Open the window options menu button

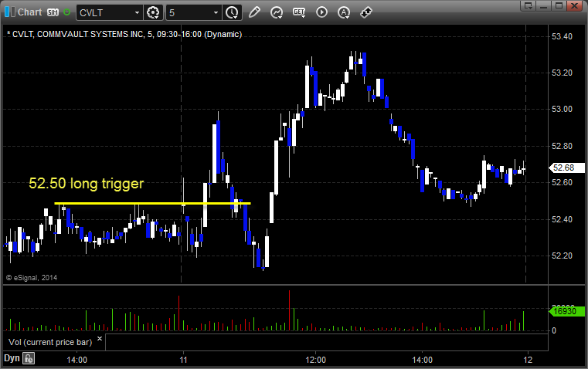click(529, 5)
